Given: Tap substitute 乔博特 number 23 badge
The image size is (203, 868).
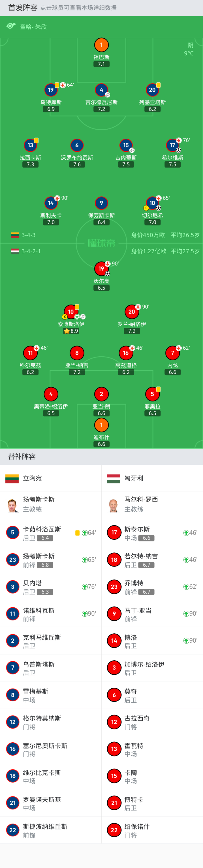Looking at the screenshot, I should click(x=114, y=587).
